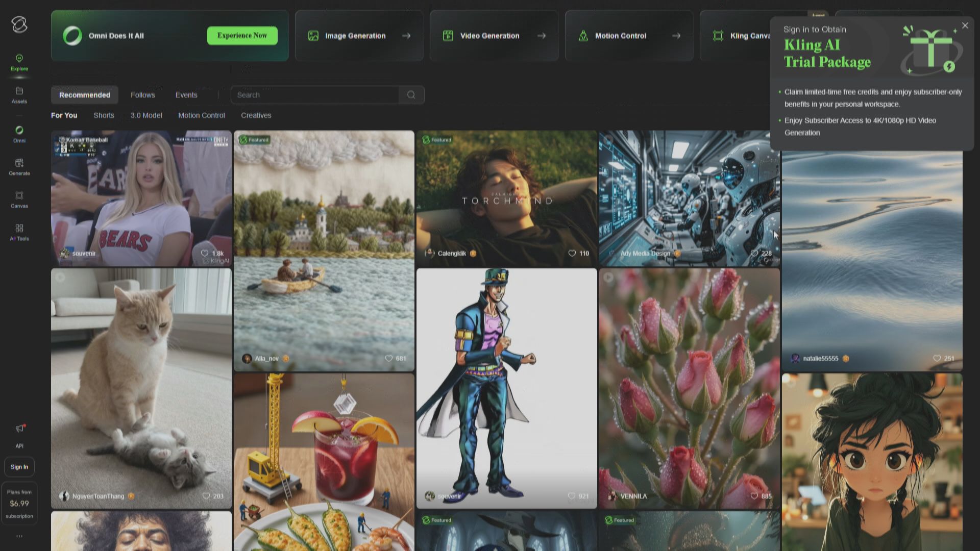Click the search magnifier icon
980x551 pixels.
click(x=411, y=95)
